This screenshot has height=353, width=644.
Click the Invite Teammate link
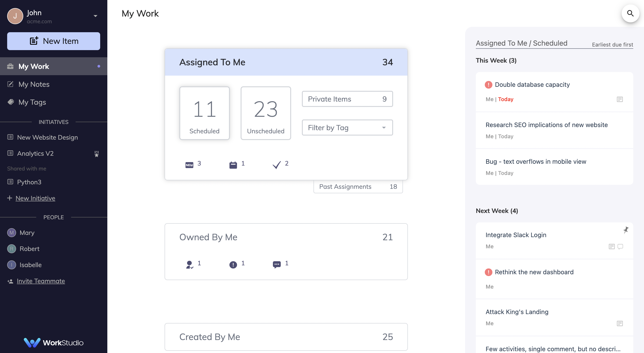click(41, 281)
